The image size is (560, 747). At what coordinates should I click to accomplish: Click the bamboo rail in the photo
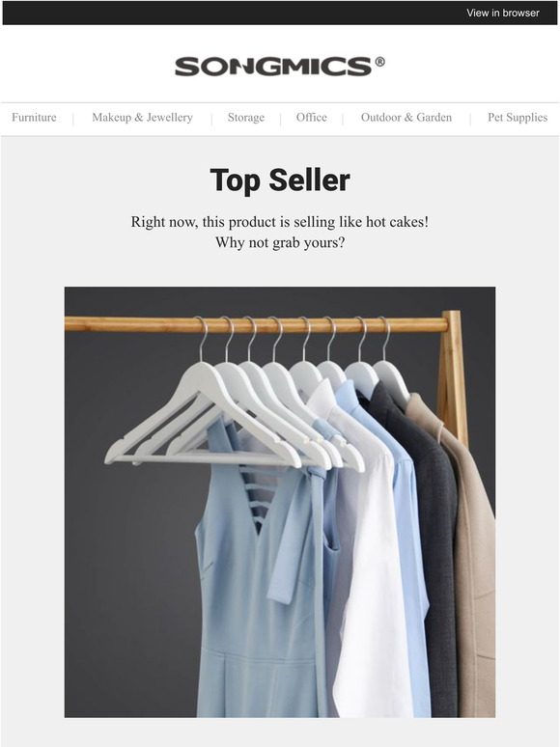[x=256, y=324]
